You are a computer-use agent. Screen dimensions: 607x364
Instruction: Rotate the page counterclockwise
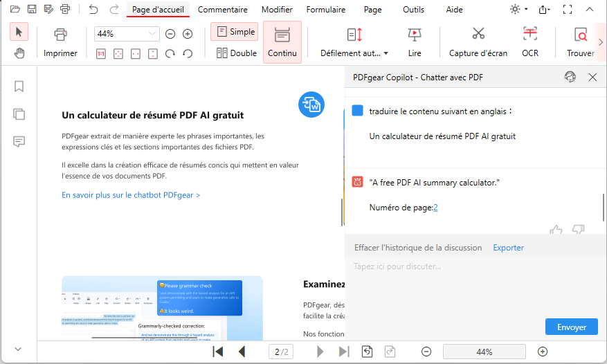click(188, 54)
